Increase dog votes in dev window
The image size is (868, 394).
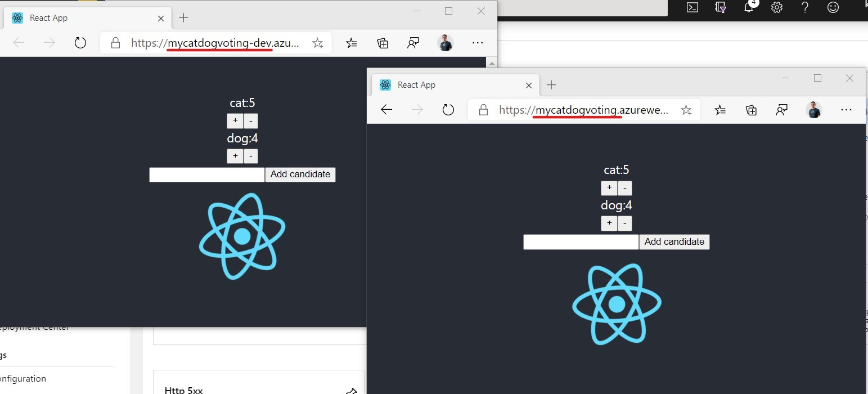(x=235, y=156)
